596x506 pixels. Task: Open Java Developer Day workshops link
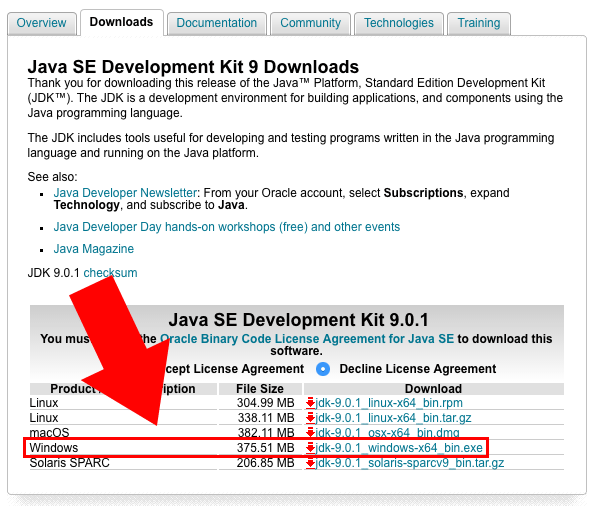coord(227,227)
